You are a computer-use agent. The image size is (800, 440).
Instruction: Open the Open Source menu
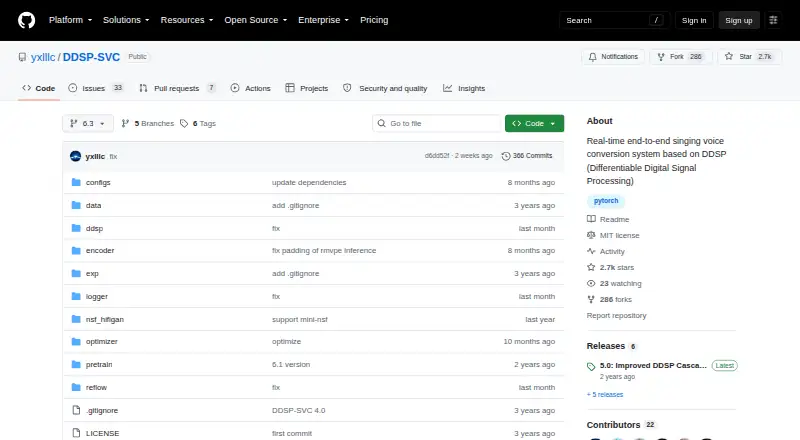point(256,20)
